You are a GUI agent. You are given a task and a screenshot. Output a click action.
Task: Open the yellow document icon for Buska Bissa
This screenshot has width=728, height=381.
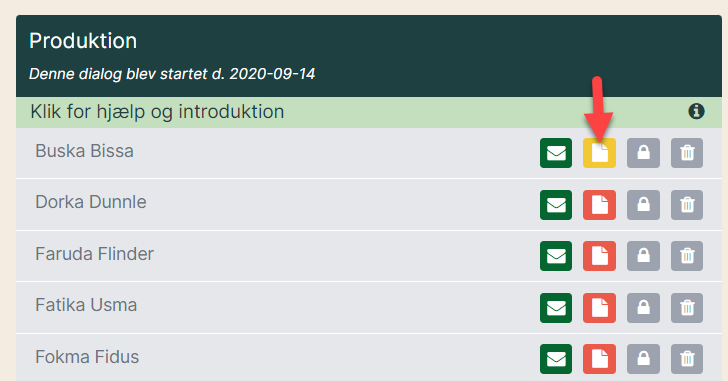[599, 153]
